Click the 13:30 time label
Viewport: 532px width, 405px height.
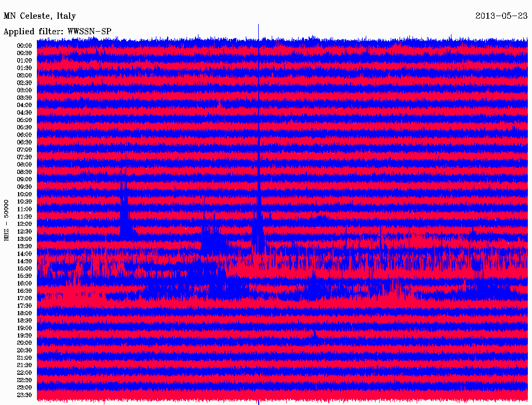pos(24,246)
